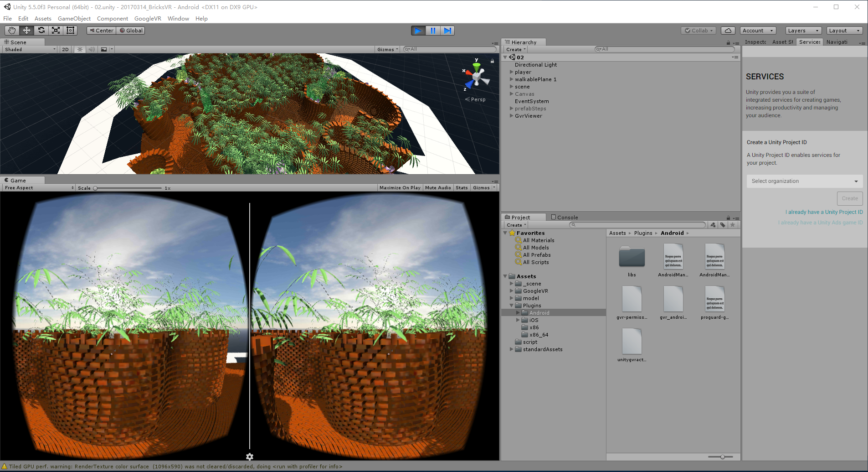Click the Step frame button
Viewport: 868px width, 472px height.
[447, 31]
